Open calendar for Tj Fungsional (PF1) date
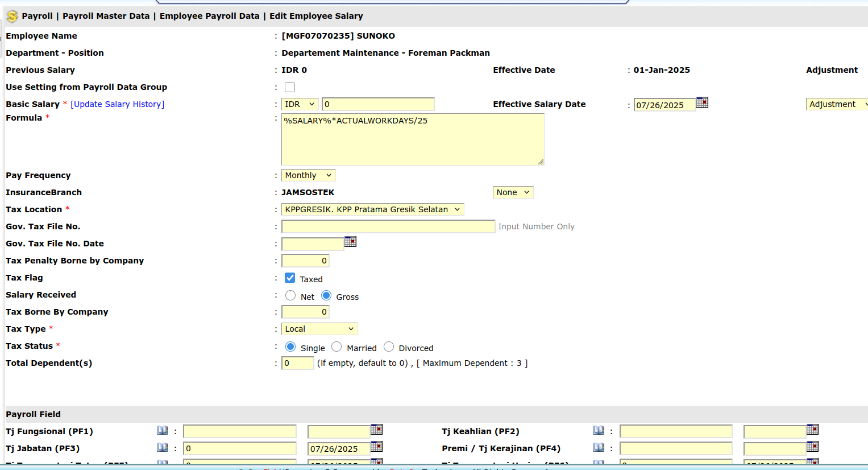 (376, 430)
